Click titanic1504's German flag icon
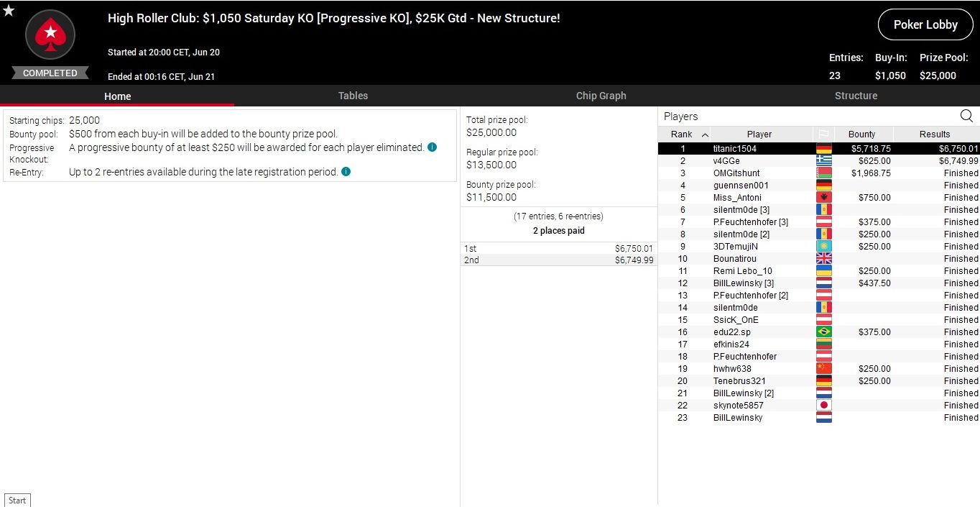This screenshot has height=507, width=980. (x=823, y=149)
